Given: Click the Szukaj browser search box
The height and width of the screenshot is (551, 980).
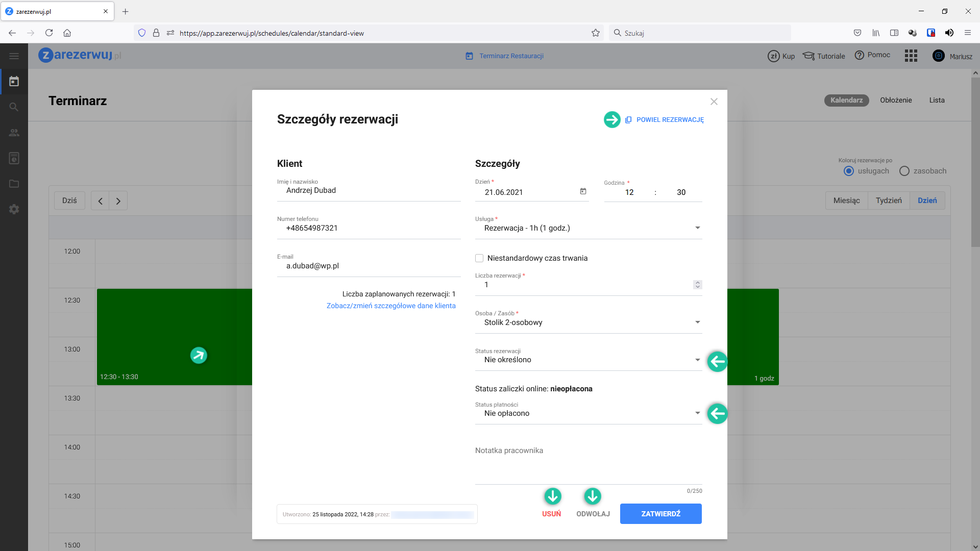Looking at the screenshot, I should [699, 33].
